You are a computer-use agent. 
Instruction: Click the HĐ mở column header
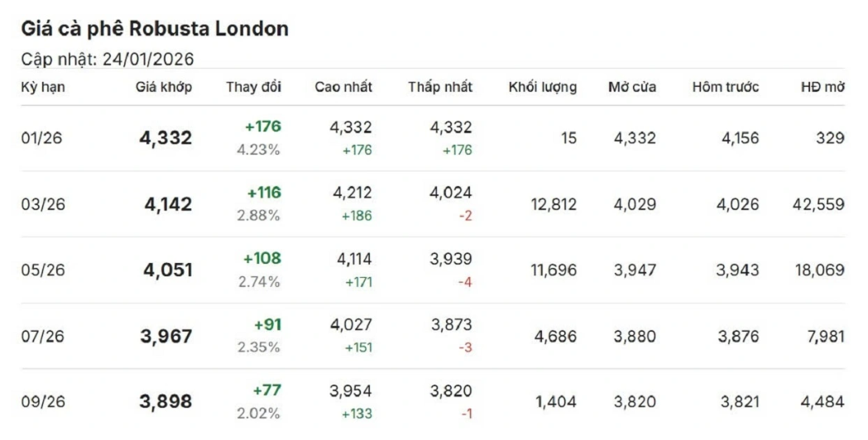tap(822, 87)
